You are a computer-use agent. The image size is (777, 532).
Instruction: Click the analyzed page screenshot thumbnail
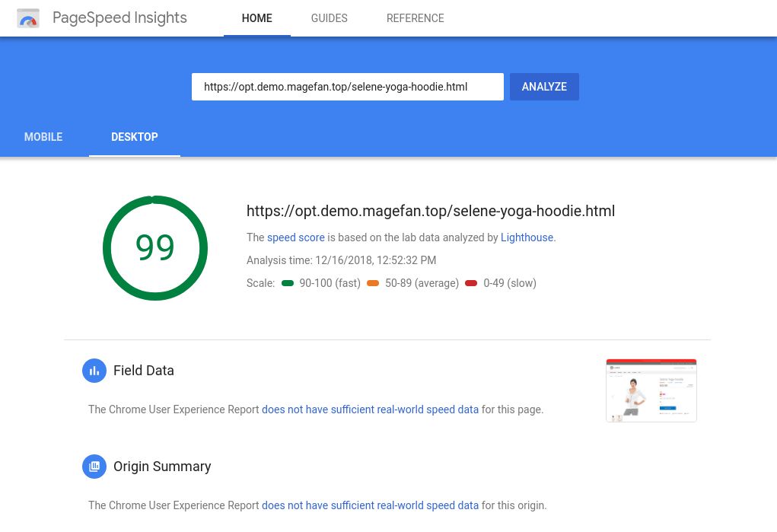click(651, 390)
